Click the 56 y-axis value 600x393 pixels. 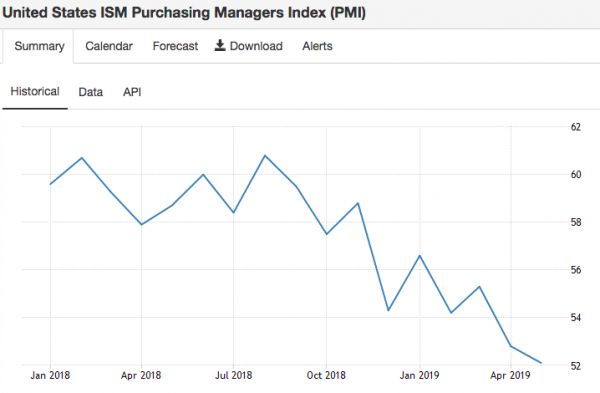576,270
